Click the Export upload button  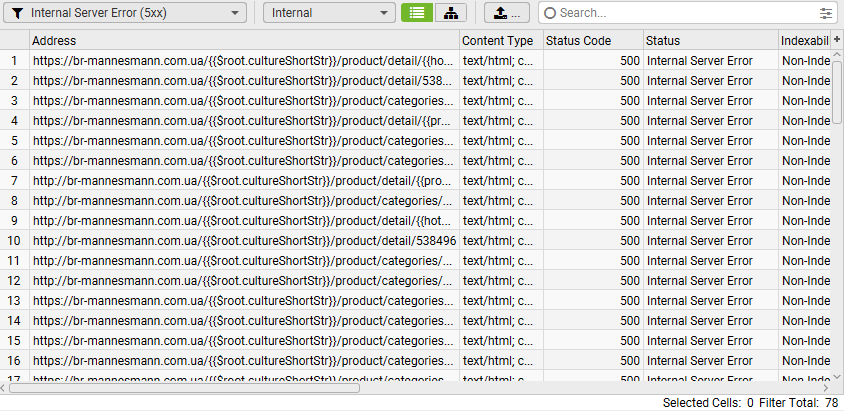click(507, 13)
